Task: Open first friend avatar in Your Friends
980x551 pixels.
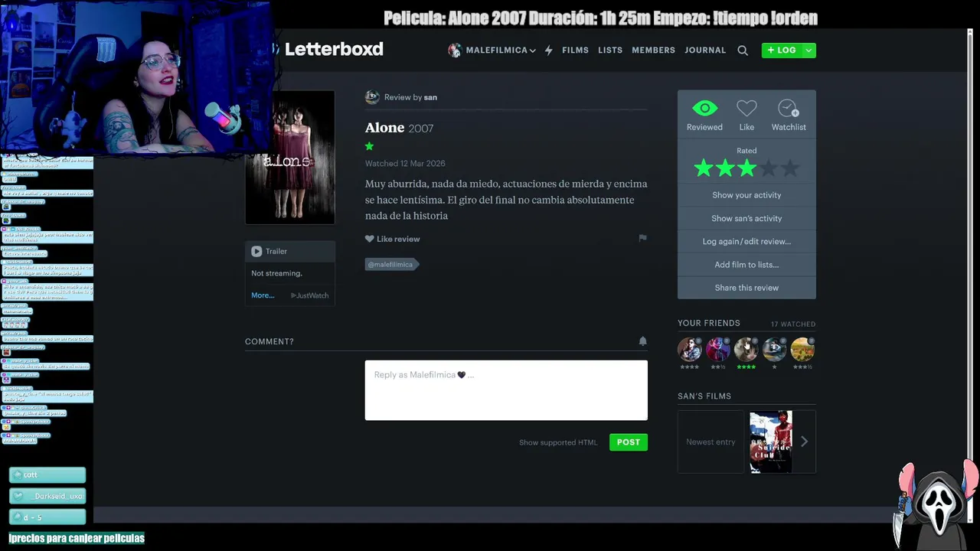Action: (x=689, y=350)
